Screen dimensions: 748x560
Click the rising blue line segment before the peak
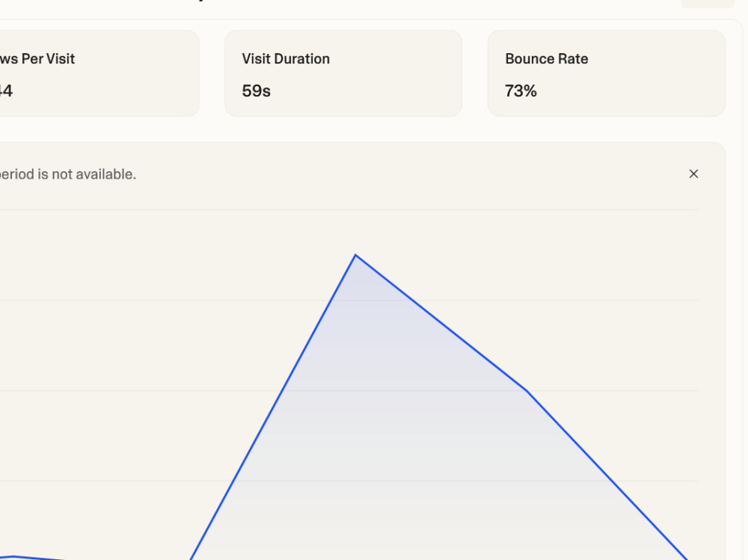273,407
